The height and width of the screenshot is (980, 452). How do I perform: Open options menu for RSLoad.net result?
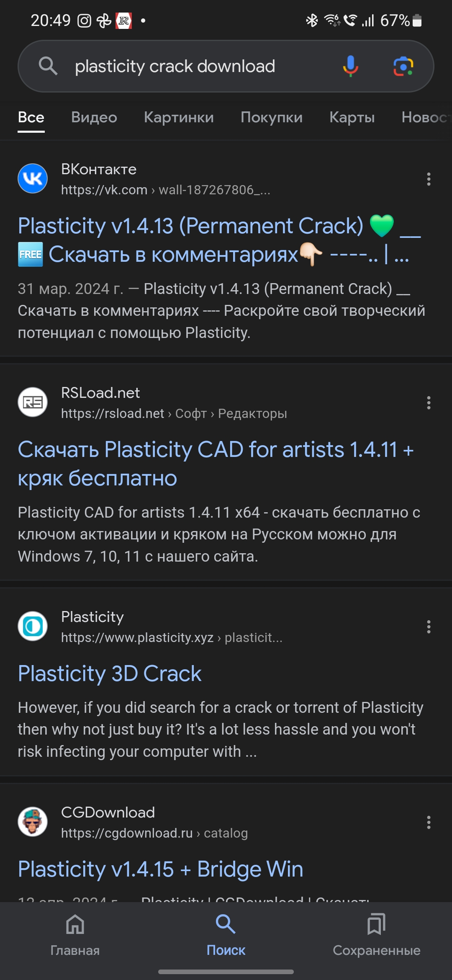pos(429,403)
